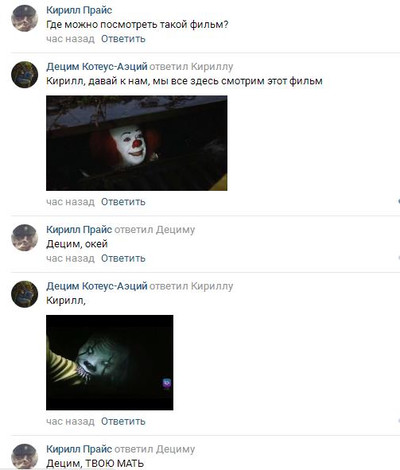Viewport: 400px width, 470px height.
Task: Reply to 'Где можно посмотреть такой фильм?' comment
Action: pyautogui.click(x=123, y=39)
